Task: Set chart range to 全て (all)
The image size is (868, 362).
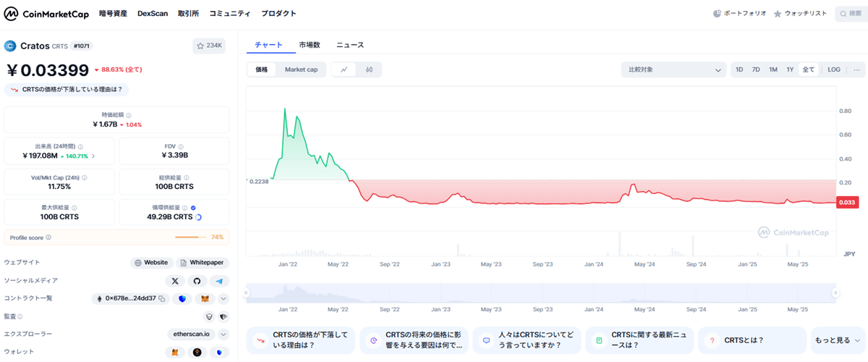Action: pyautogui.click(x=808, y=70)
